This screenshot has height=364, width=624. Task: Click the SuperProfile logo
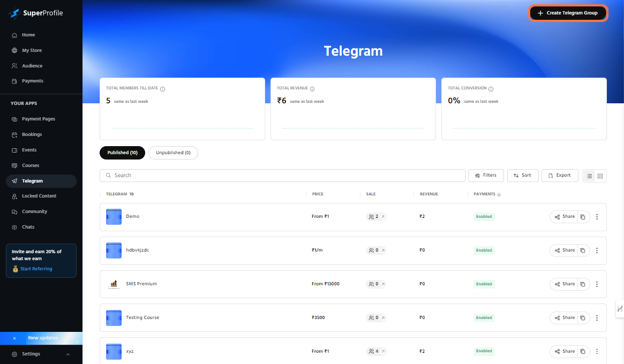(x=36, y=13)
